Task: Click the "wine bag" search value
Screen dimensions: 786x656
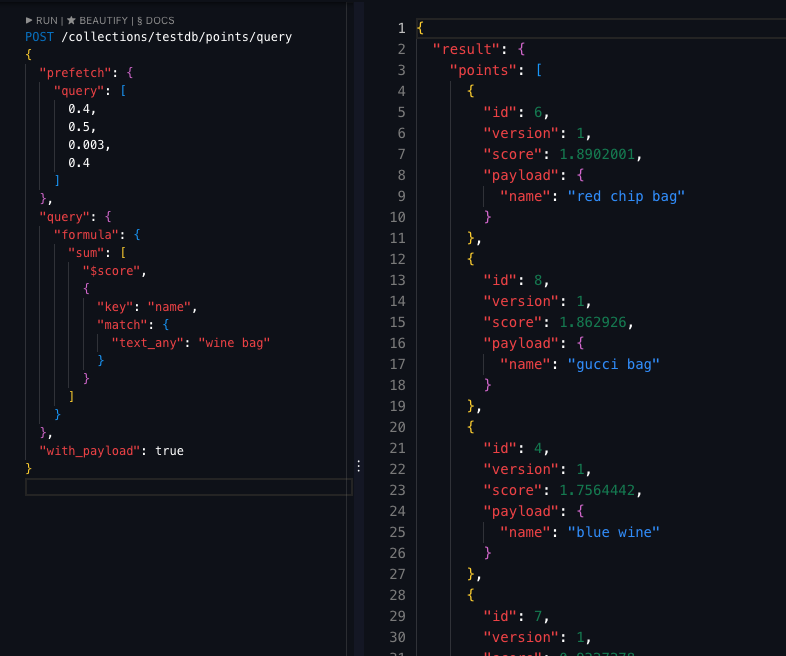Action: [234, 342]
